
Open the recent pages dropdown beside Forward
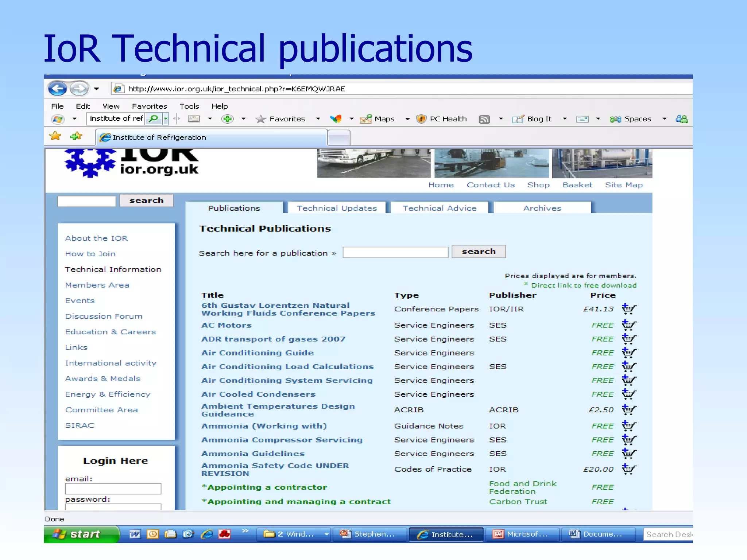pos(96,89)
